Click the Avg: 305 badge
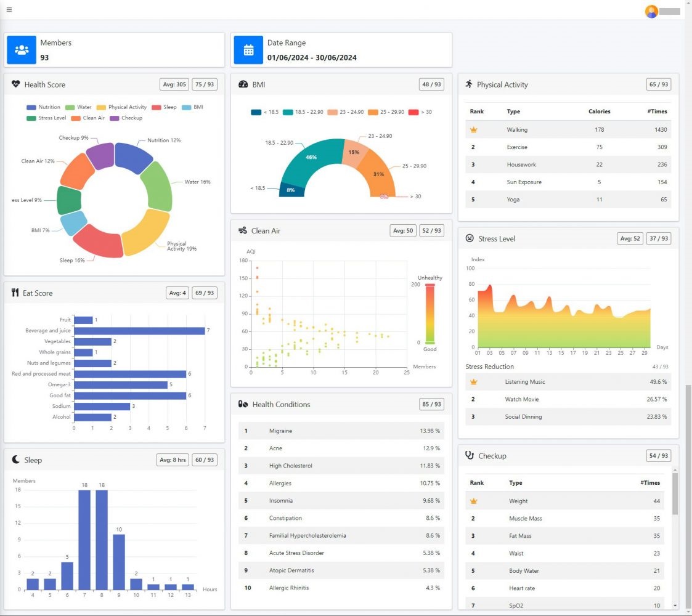Viewport: 692px width, 616px height. 173,84
